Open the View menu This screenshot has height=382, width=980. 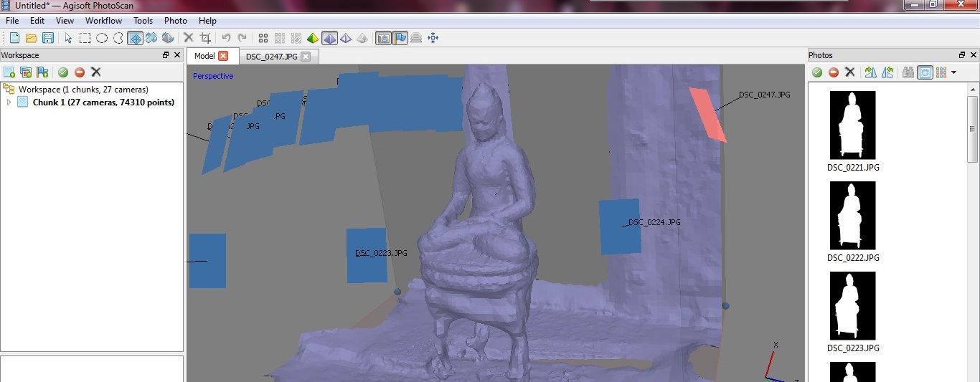coord(65,21)
